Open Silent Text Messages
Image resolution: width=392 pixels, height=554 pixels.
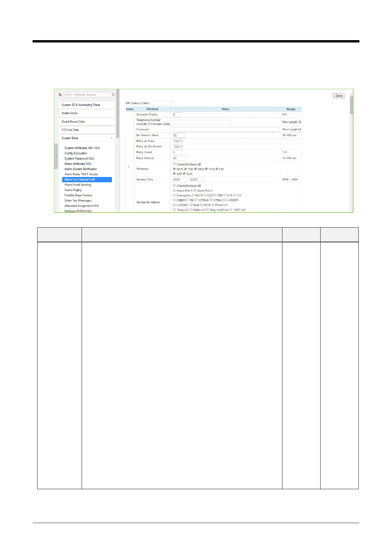(x=78, y=201)
